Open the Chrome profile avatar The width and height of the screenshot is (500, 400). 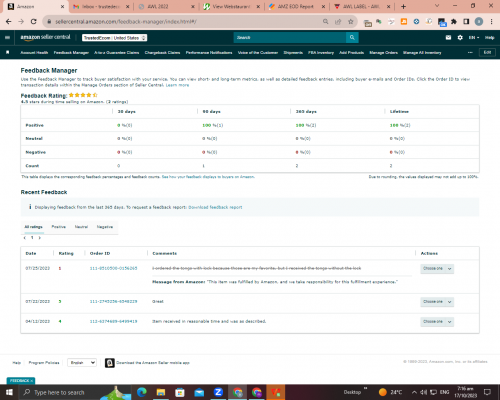point(479,22)
